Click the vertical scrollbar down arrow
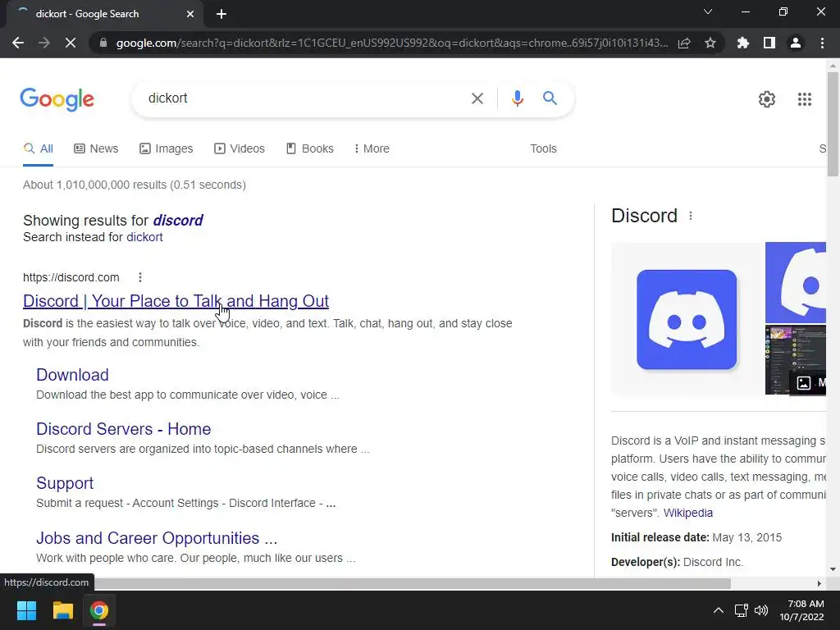 pyautogui.click(x=833, y=569)
